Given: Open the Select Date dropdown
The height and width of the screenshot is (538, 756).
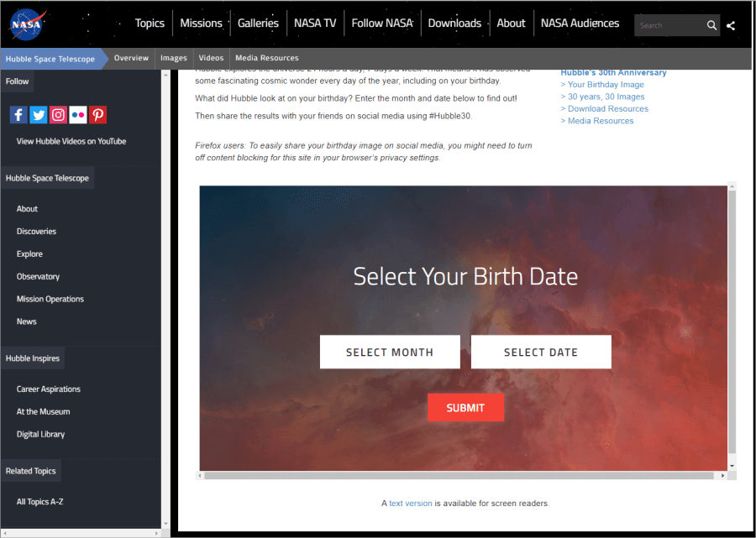Looking at the screenshot, I should click(541, 353).
